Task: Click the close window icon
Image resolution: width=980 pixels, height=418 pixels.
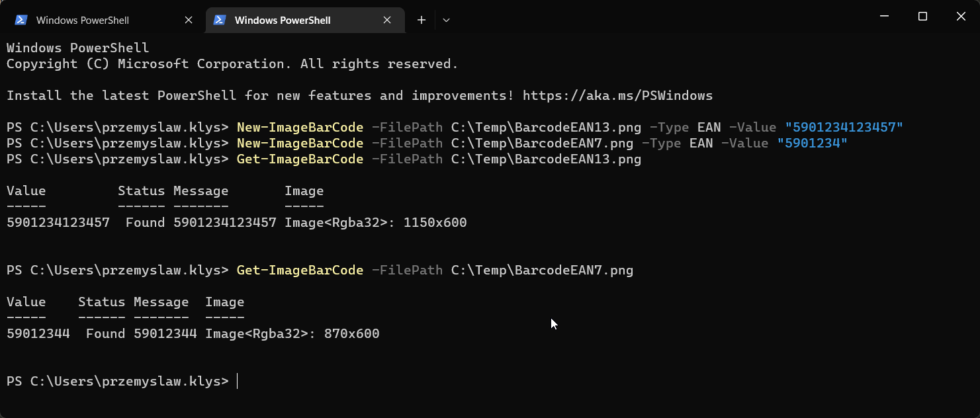Action: [x=961, y=16]
